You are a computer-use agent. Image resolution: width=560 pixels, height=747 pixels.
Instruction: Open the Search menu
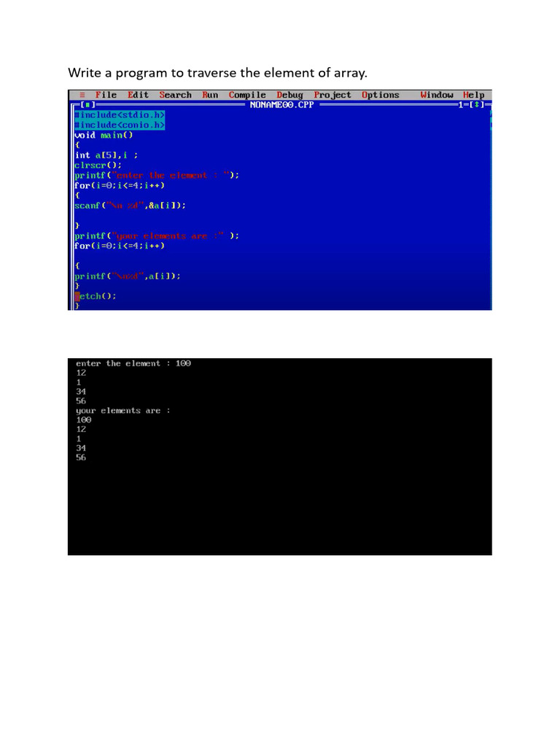click(x=175, y=95)
